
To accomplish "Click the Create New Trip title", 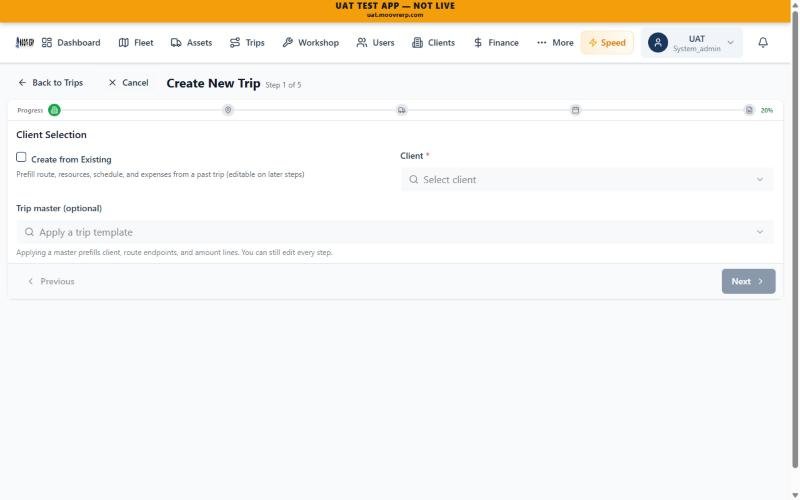I will coord(213,83).
